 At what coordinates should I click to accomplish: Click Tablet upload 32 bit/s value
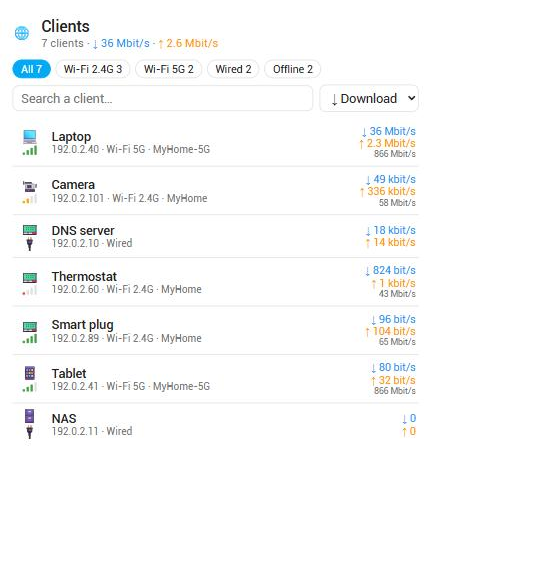point(393,380)
